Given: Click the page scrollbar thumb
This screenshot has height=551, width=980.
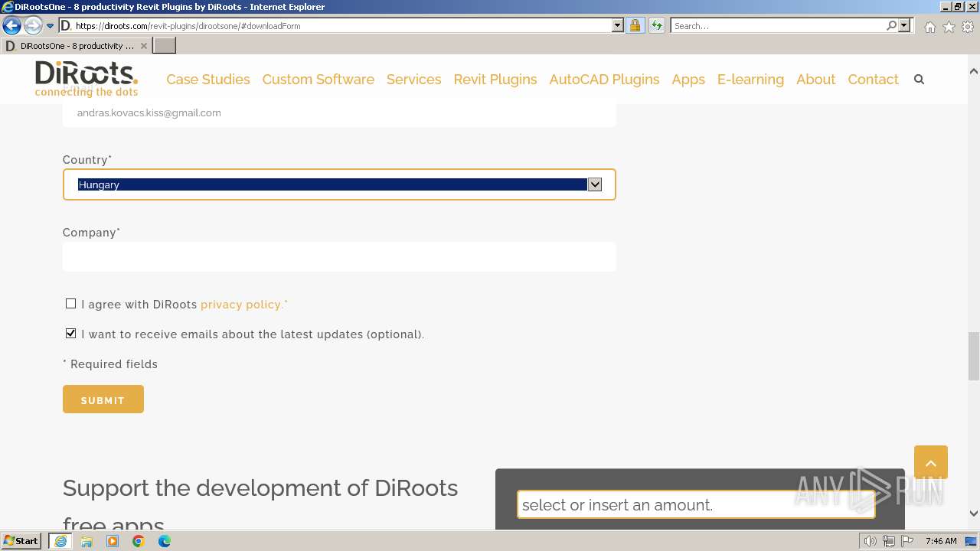Looking at the screenshot, I should point(974,356).
